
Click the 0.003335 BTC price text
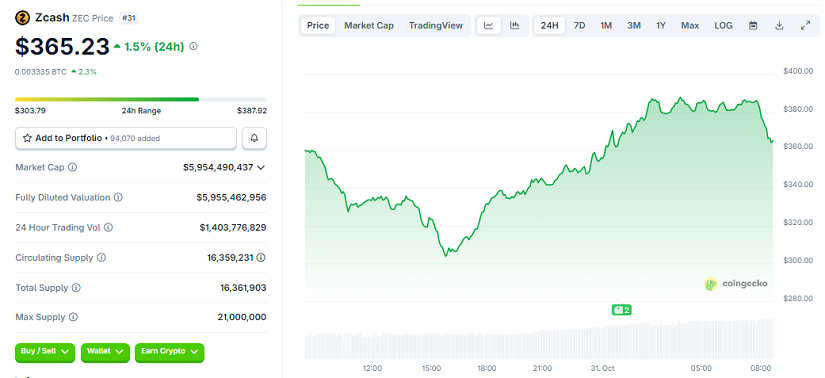[x=41, y=72]
